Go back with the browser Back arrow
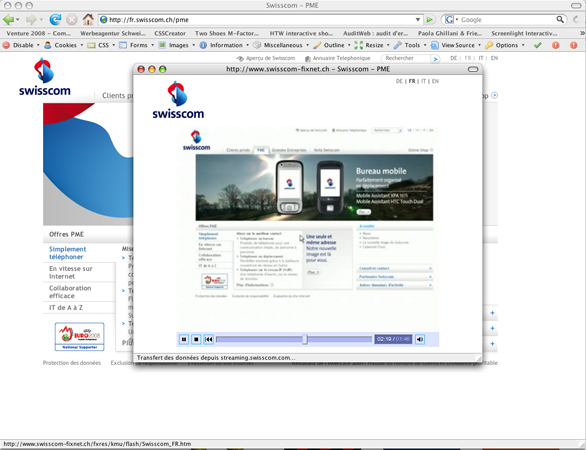Image resolution: width=586 pixels, height=450 pixels. click(8, 19)
